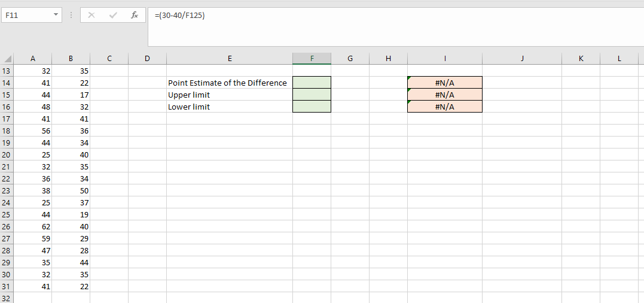Select column I header
The height and width of the screenshot is (303, 644).
point(445,59)
